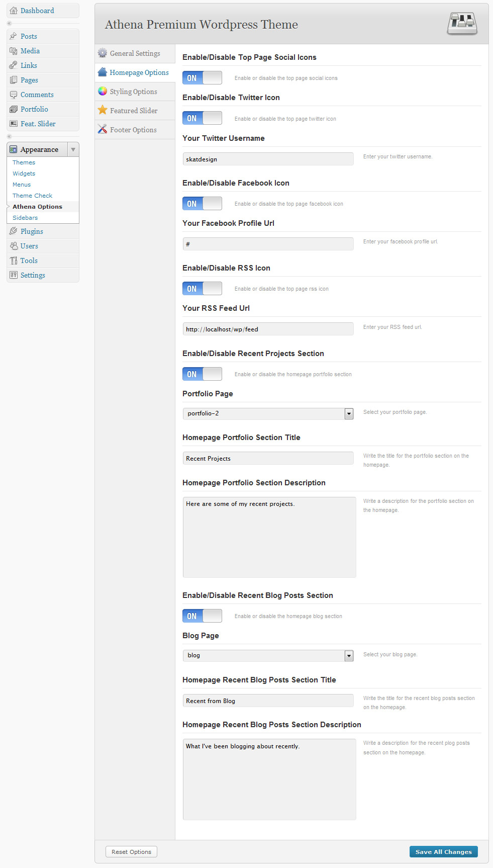Collapse the Appearance menu arrow
Image resolution: width=493 pixels, height=868 pixels.
[x=73, y=149]
